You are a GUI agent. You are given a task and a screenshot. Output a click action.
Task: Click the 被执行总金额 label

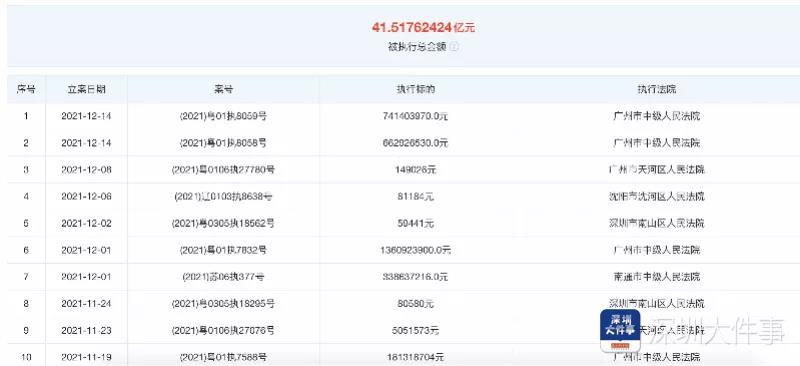[417, 47]
